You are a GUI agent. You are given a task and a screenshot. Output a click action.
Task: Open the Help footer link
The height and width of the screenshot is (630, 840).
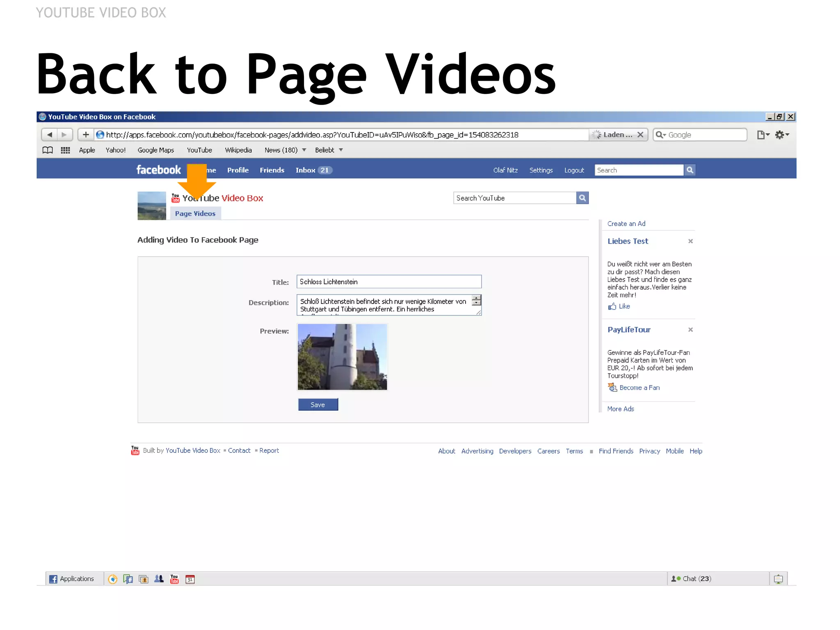(x=696, y=451)
